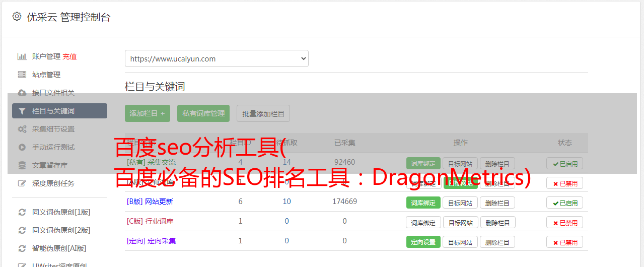Screen dimensions: 644x267
Task: Click the refresh icon for 同义词伪原创[1版]
Action: point(22,212)
